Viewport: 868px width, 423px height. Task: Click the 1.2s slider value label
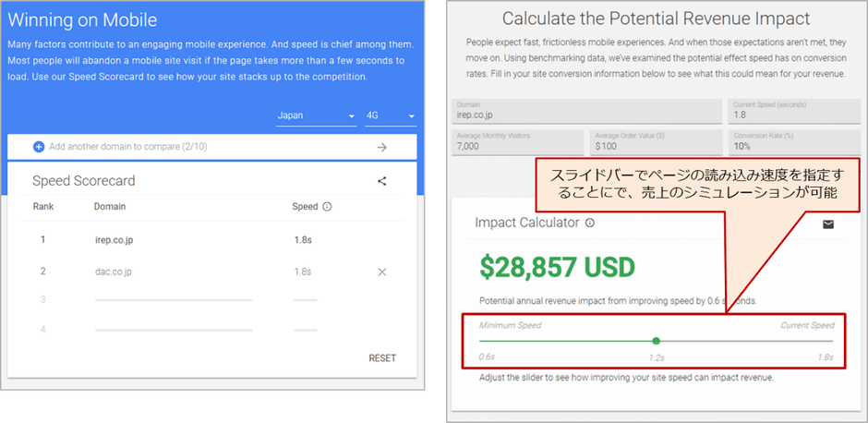(657, 357)
